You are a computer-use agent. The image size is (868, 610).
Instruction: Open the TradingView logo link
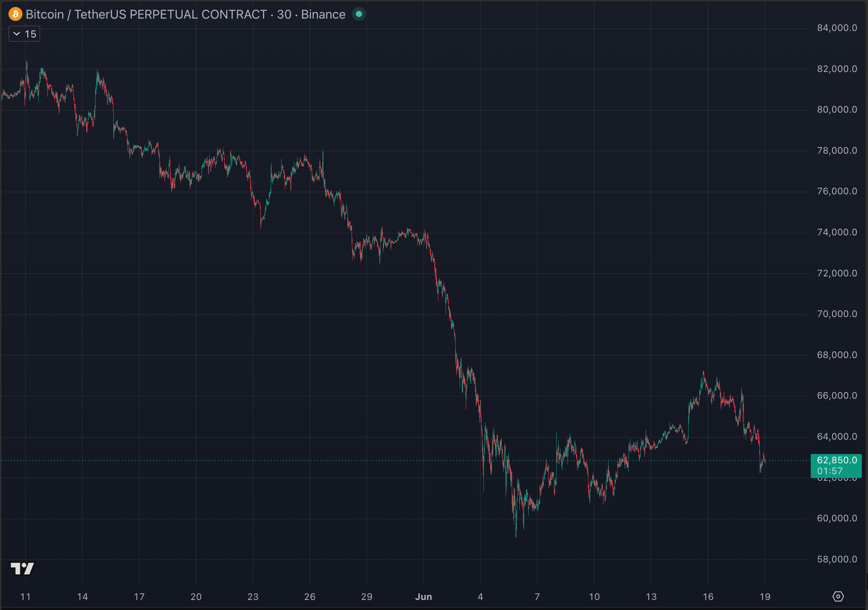pyautogui.click(x=22, y=569)
